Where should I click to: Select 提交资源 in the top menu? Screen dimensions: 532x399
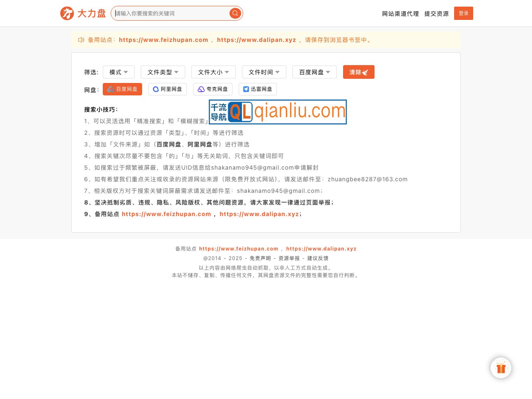pyautogui.click(x=436, y=13)
